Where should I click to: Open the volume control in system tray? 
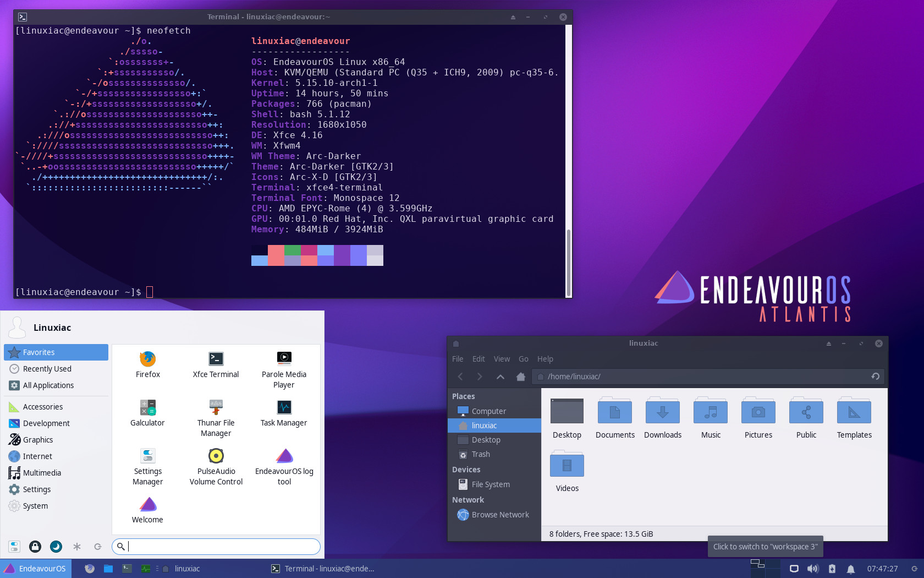pyautogui.click(x=813, y=569)
